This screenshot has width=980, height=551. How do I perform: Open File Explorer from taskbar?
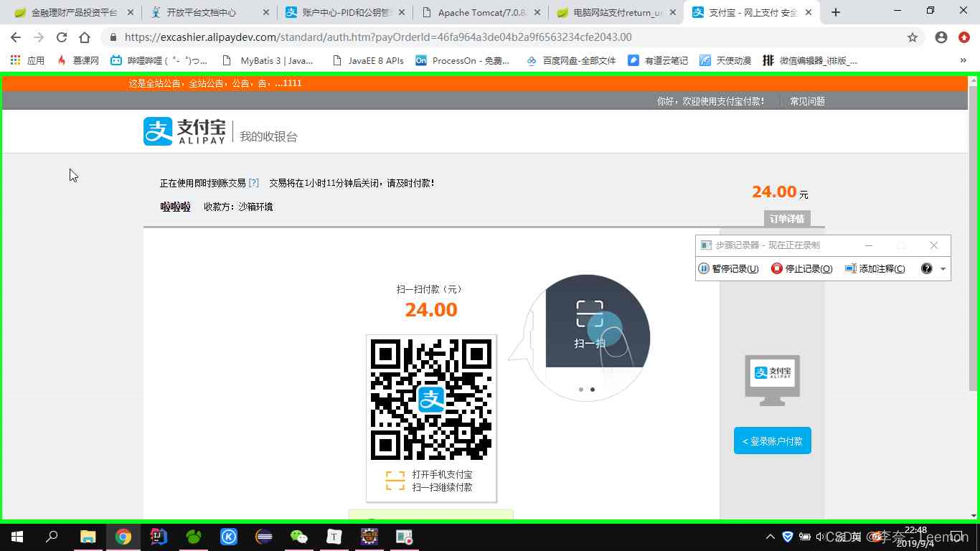pyautogui.click(x=88, y=536)
